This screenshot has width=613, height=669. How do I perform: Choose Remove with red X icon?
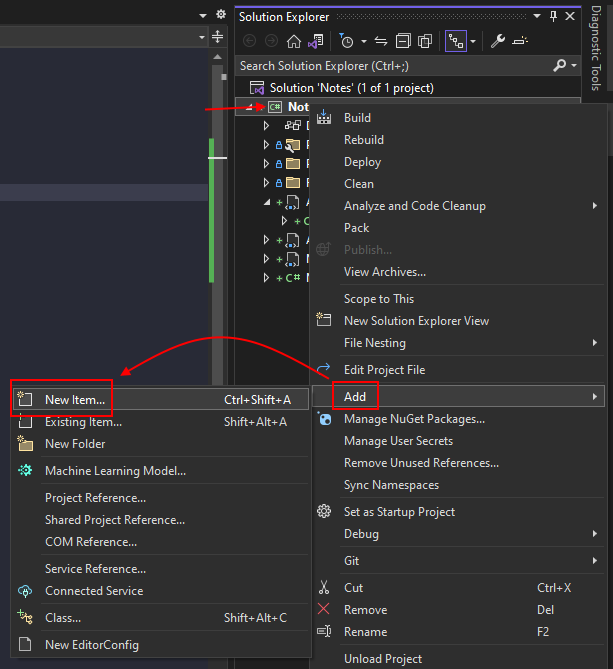[x=459, y=610]
